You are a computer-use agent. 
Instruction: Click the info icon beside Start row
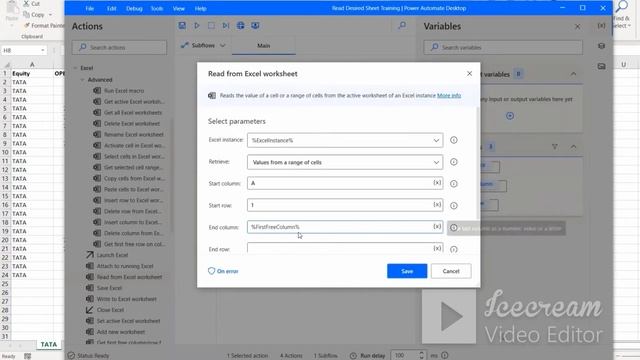(x=453, y=205)
